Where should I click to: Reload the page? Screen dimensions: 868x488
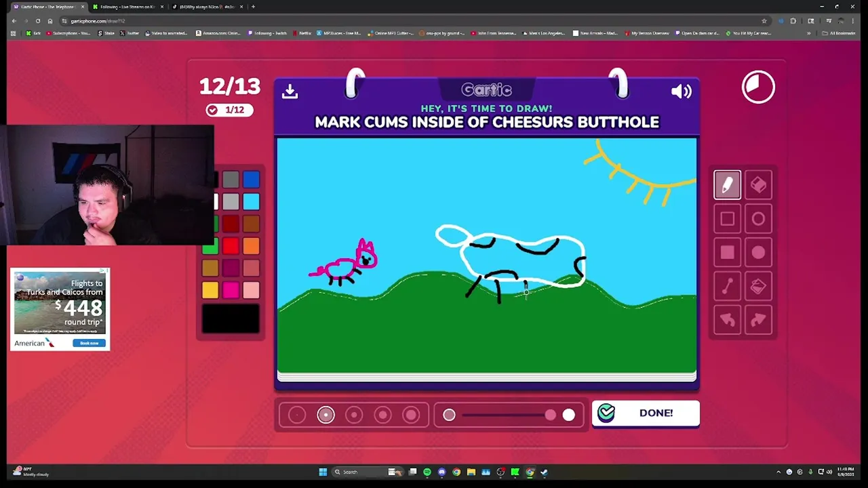pos(38,21)
